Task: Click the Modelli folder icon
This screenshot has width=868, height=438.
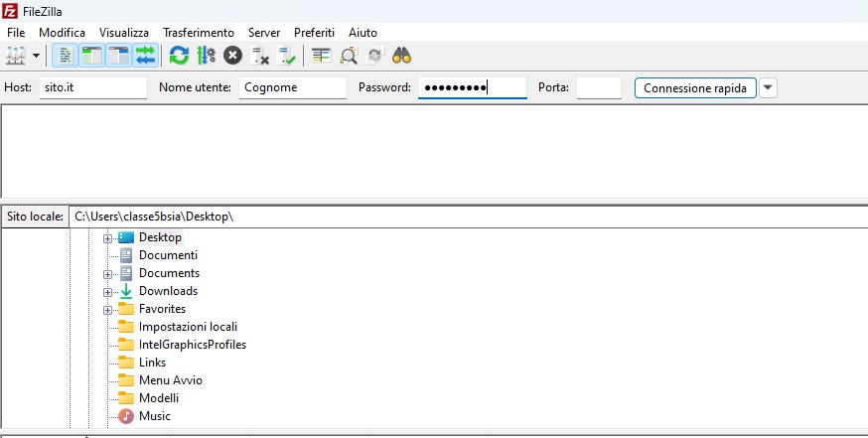Action: pos(126,397)
